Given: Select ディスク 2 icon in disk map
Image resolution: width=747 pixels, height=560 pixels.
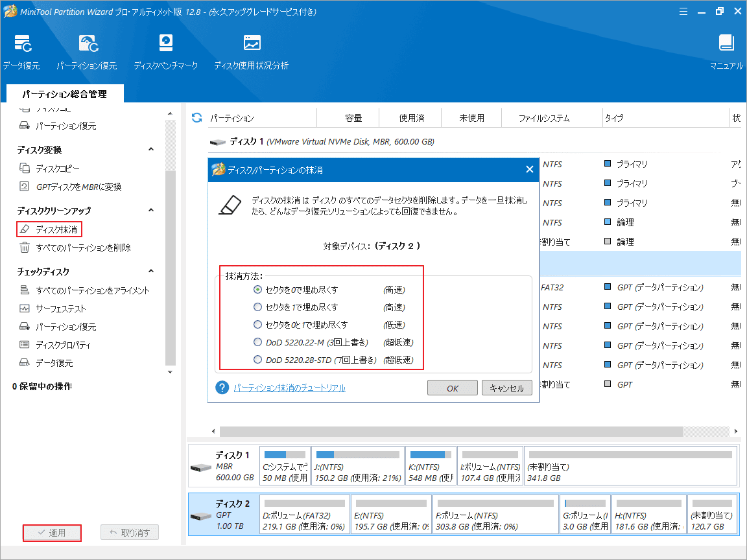Looking at the screenshot, I should (x=200, y=516).
